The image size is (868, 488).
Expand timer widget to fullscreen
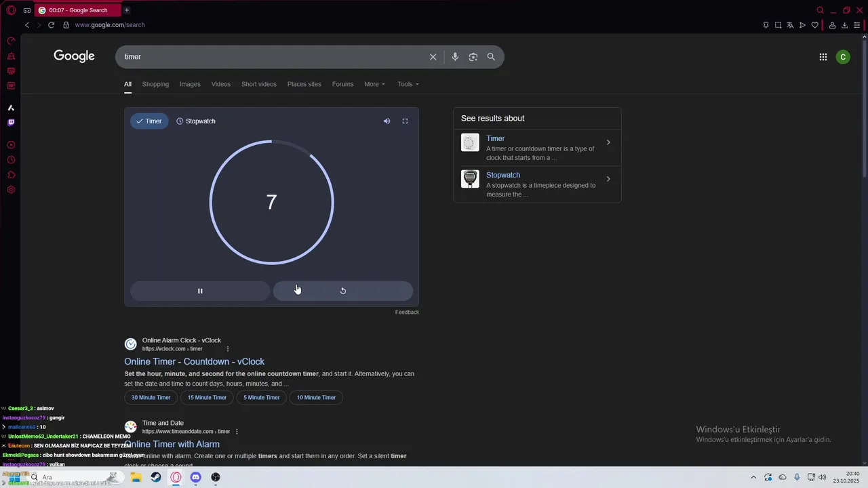click(x=405, y=121)
